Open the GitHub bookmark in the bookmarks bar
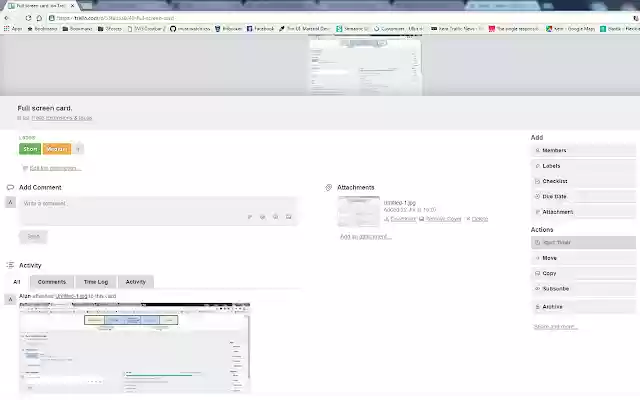This screenshot has height=400, width=640. (190, 29)
